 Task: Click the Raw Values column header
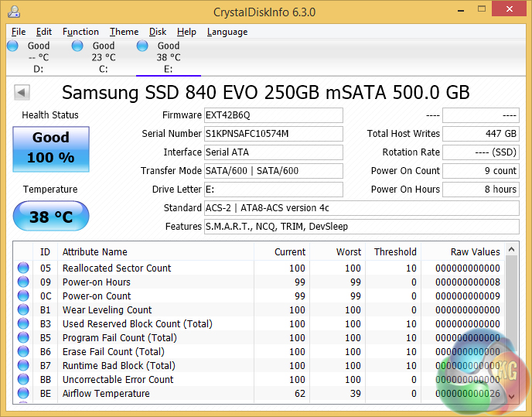click(x=475, y=251)
